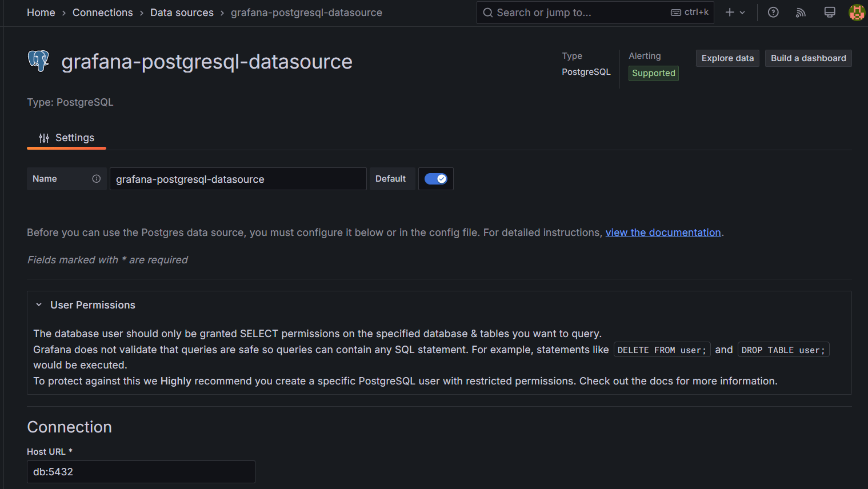Click the Host URL * label

50,452
